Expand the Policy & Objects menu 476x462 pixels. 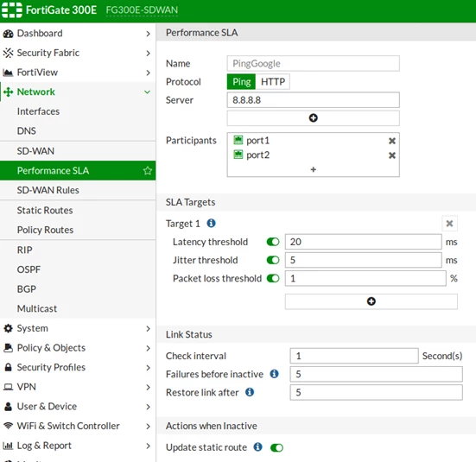point(78,348)
